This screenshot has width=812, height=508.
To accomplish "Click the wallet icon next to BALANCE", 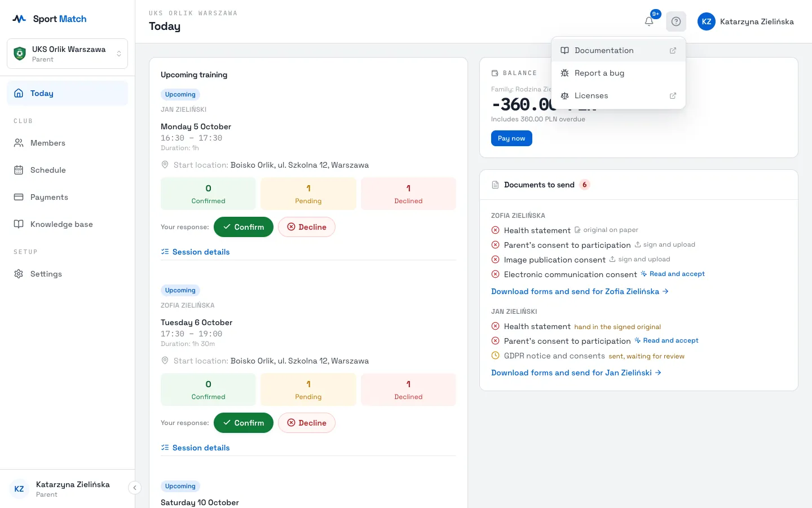I will [495, 73].
